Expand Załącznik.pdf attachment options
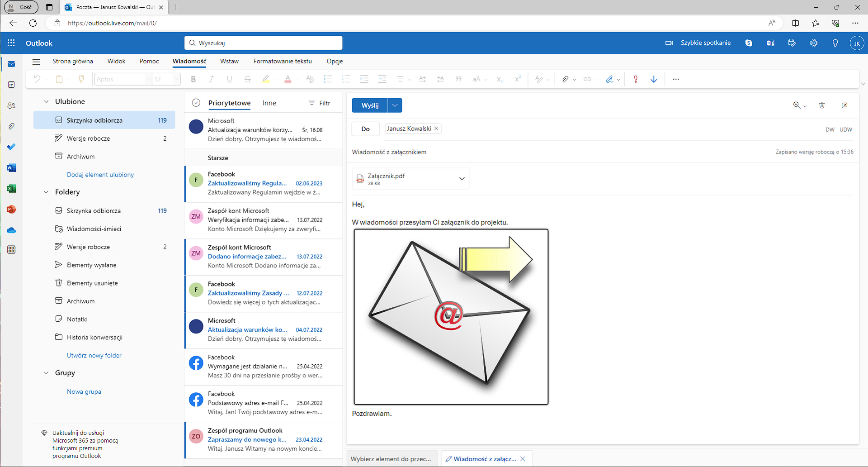 (462, 179)
